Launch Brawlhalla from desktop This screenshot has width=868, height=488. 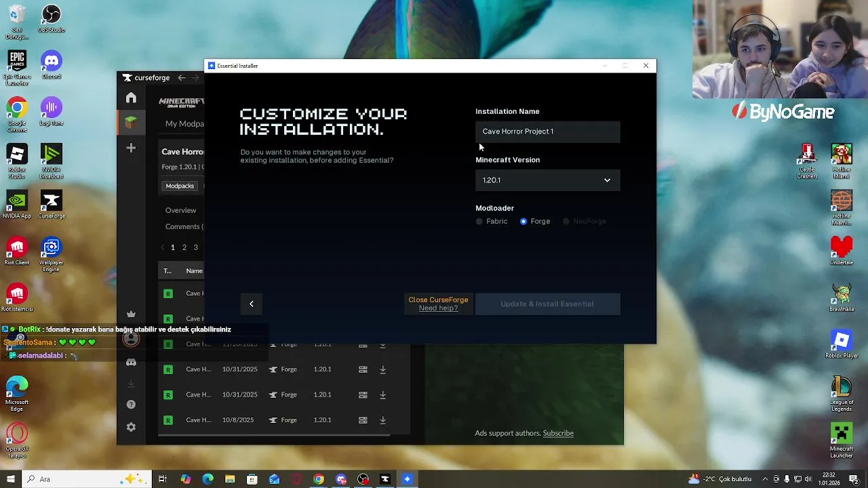pos(842,298)
